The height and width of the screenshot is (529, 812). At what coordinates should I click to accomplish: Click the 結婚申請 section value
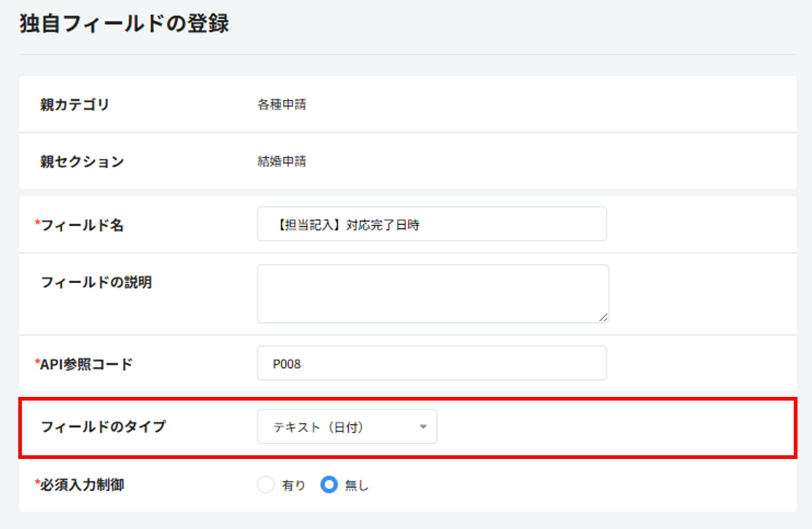tap(282, 161)
